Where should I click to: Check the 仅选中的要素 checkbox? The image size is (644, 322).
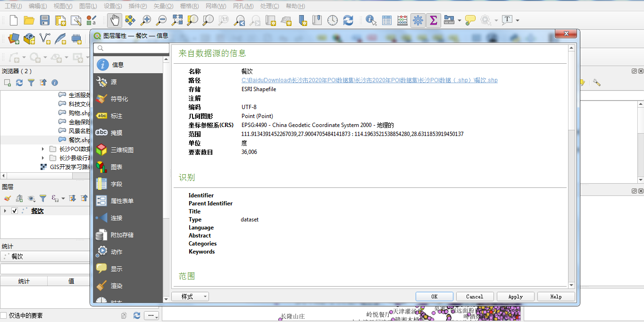tap(4, 315)
